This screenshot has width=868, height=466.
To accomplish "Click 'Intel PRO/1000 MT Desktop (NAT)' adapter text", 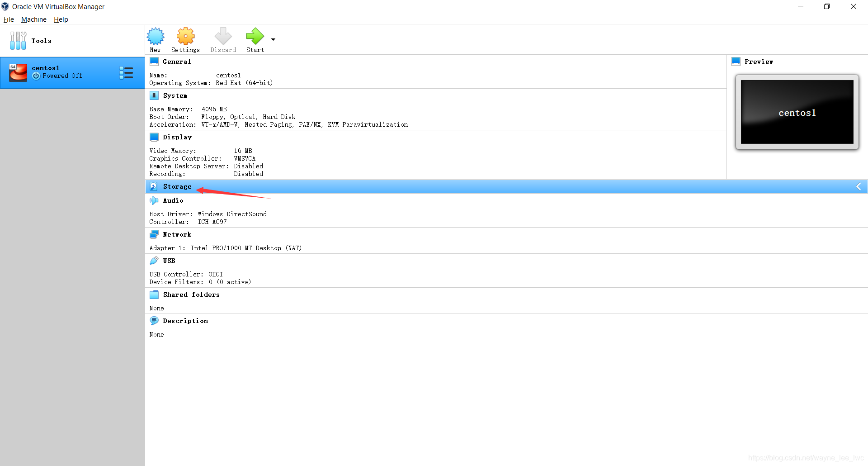I will (246, 248).
